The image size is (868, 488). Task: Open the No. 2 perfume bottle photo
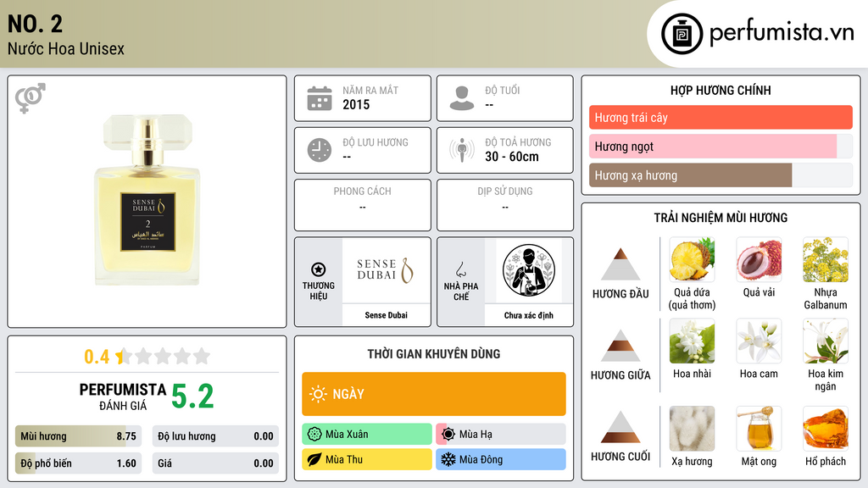[x=147, y=200]
